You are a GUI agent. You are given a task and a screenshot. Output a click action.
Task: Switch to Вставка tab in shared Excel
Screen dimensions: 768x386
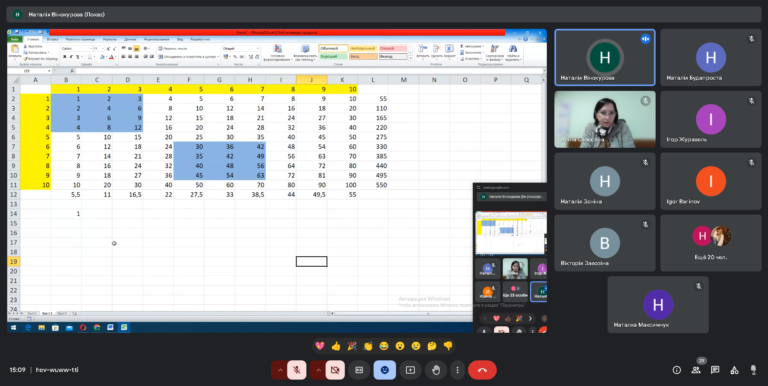(53, 39)
